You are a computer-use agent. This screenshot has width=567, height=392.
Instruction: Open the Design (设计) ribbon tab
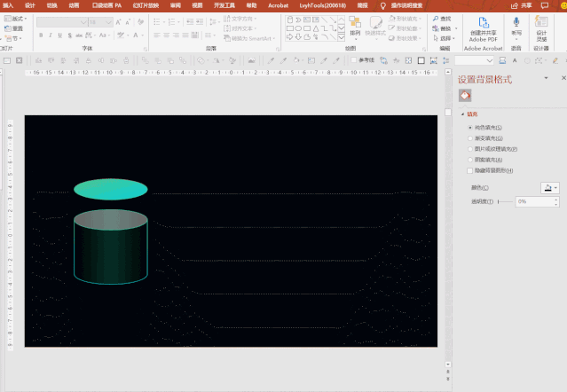(31, 5)
